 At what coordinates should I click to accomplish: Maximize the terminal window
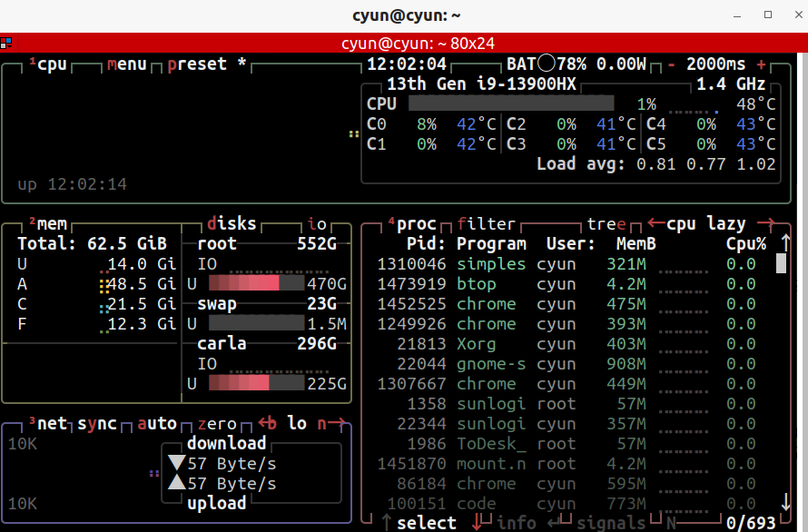click(768, 15)
